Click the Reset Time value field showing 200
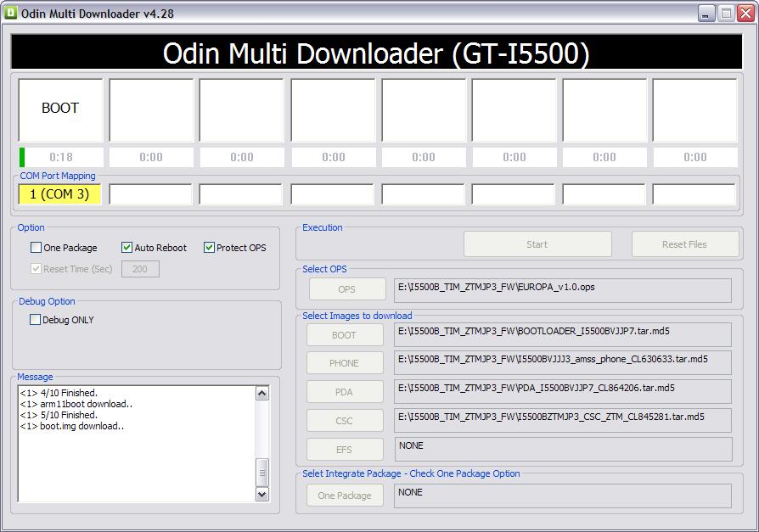This screenshot has width=759, height=532. pos(140,269)
